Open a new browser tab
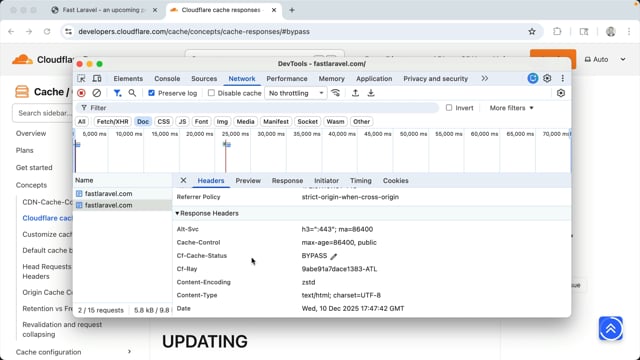Viewport: 640px width, 360px height. point(292,10)
